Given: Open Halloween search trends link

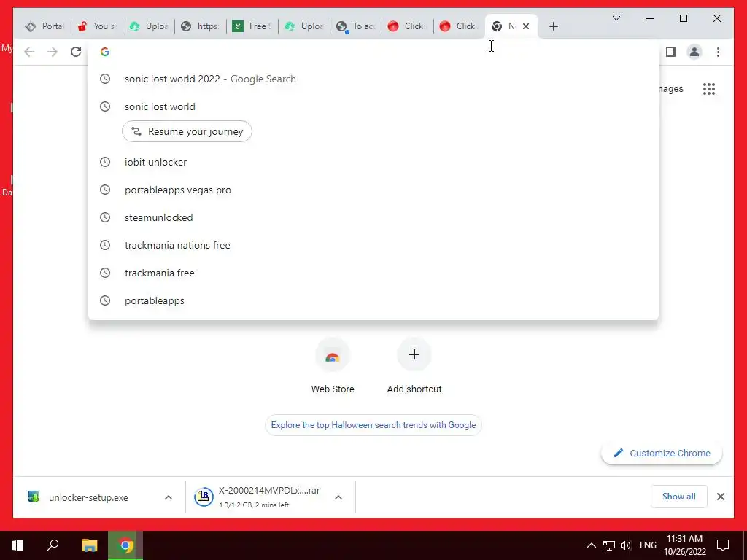Looking at the screenshot, I should point(373,425).
